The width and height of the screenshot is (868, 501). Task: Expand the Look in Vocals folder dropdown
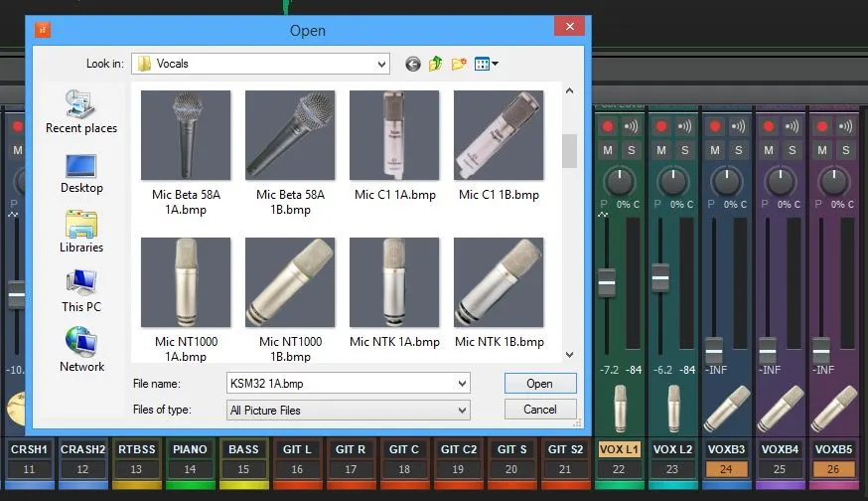pos(381,64)
